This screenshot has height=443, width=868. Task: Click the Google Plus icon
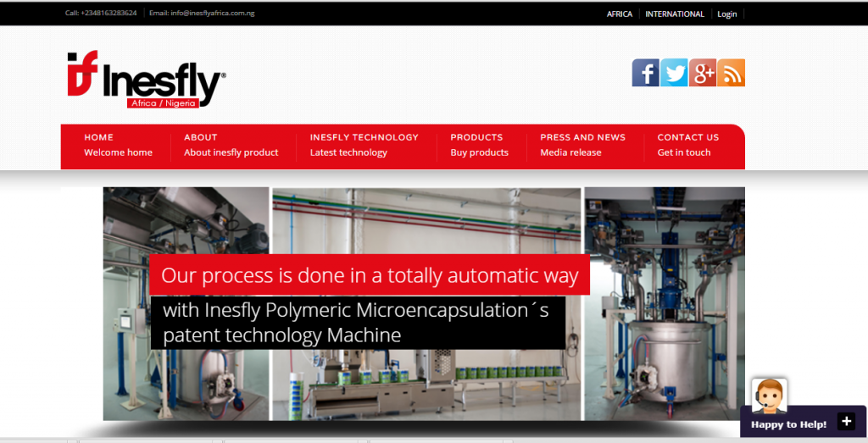click(703, 73)
